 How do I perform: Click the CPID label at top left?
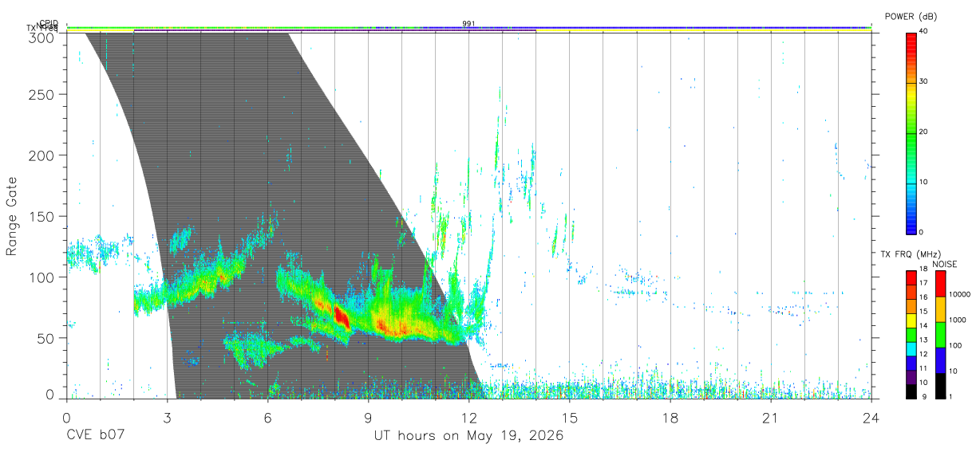(49, 23)
